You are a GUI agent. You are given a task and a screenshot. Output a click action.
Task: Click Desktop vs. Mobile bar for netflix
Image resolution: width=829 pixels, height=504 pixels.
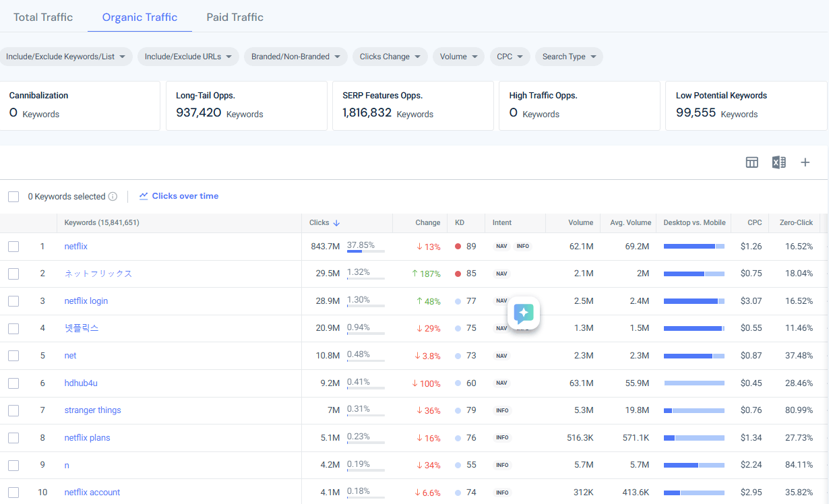[694, 247]
